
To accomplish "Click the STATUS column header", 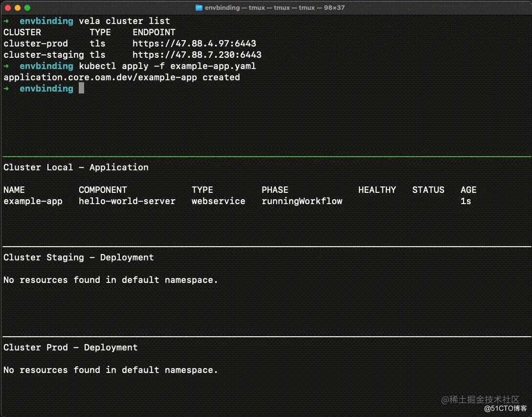I will click(x=428, y=190).
